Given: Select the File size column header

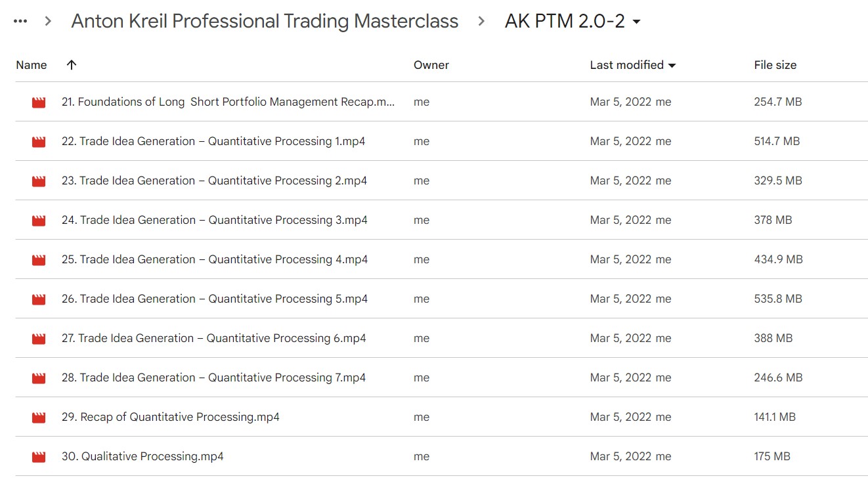Looking at the screenshot, I should pyautogui.click(x=775, y=65).
